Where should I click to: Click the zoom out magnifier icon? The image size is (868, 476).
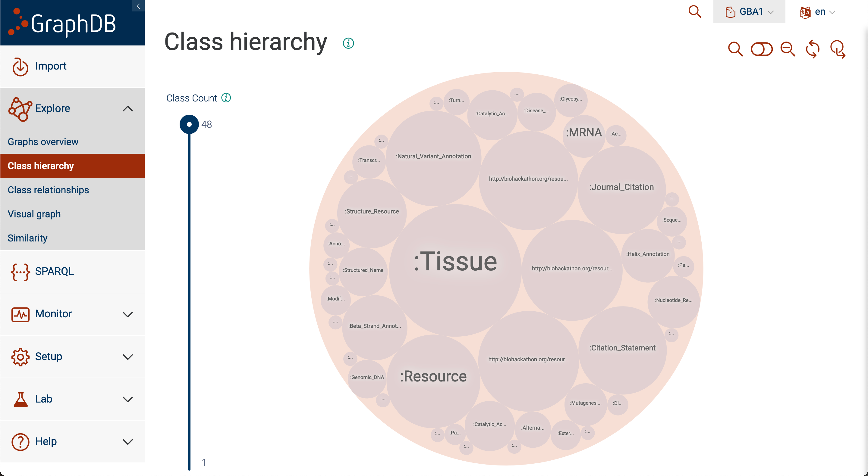pyautogui.click(x=788, y=49)
